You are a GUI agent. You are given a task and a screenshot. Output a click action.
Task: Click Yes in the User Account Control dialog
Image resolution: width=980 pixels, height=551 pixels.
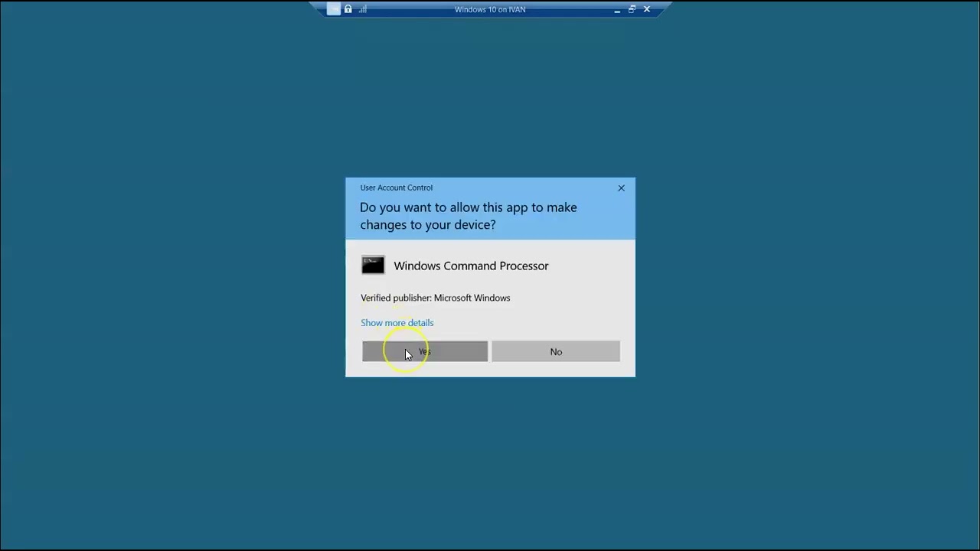pyautogui.click(x=425, y=351)
